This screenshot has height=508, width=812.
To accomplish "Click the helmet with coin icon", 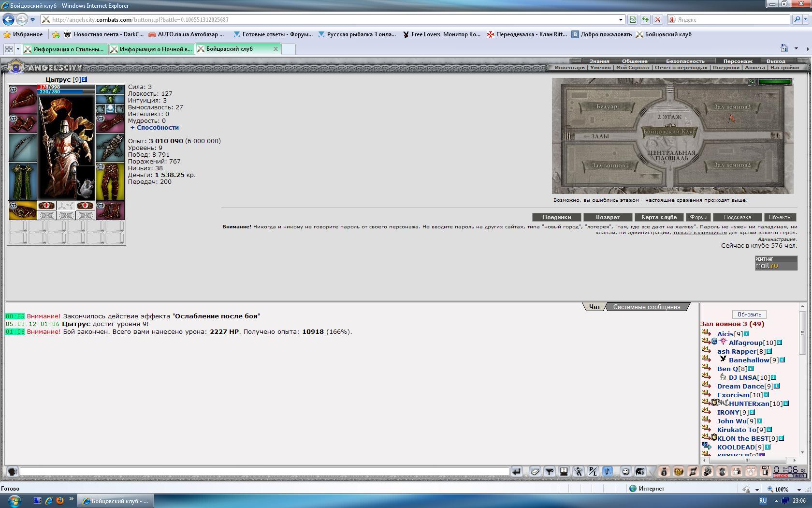I will pyautogui.click(x=708, y=471).
